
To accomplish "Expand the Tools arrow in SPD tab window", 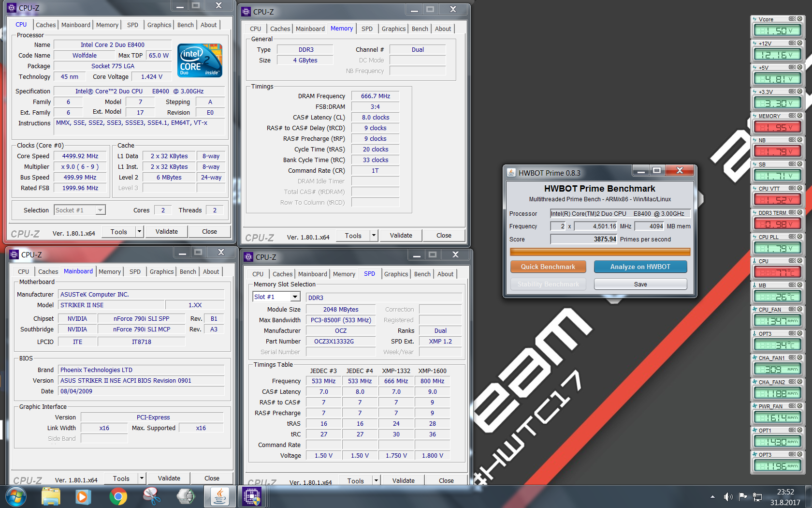I will point(376,481).
